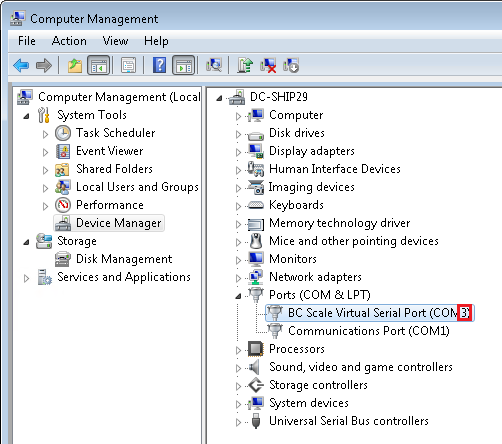Click the Forward arrow toolbar icon
Viewport: 502px width, 444px height.
tap(44, 65)
